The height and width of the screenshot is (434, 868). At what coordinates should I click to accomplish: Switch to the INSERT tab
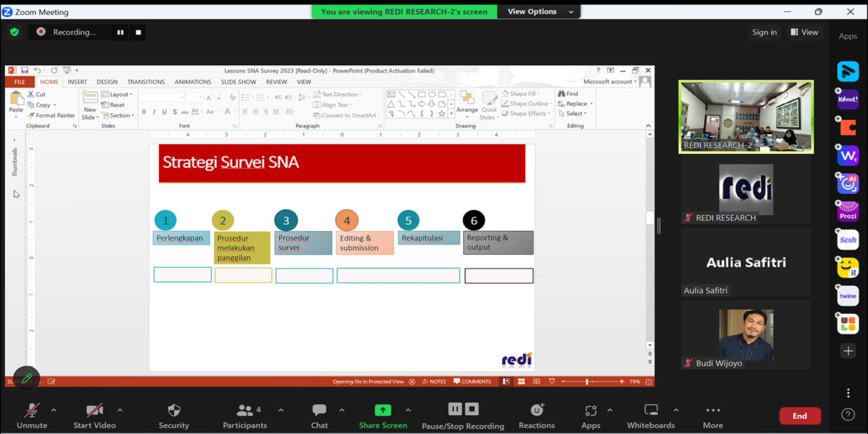click(x=77, y=82)
